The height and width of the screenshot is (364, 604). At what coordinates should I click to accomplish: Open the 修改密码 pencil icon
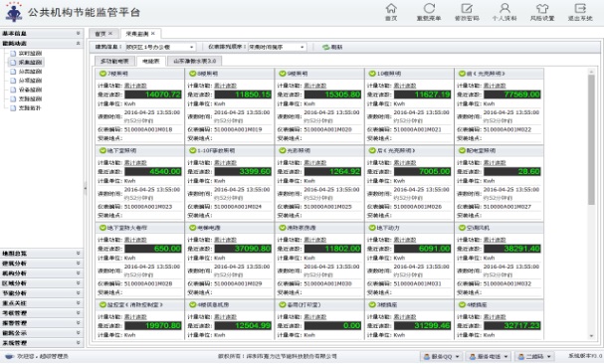coord(467,8)
